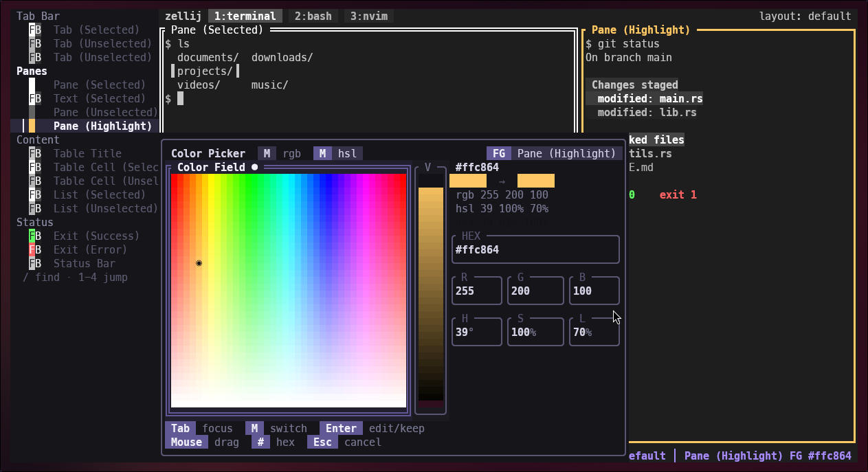Screen dimensions: 868x472
Task: Click the B swatch of Status Bar row
Action: 38,263
